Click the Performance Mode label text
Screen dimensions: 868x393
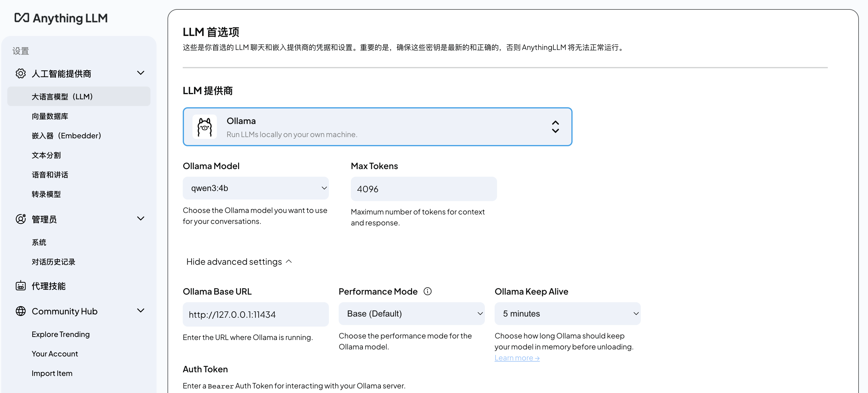pos(378,291)
